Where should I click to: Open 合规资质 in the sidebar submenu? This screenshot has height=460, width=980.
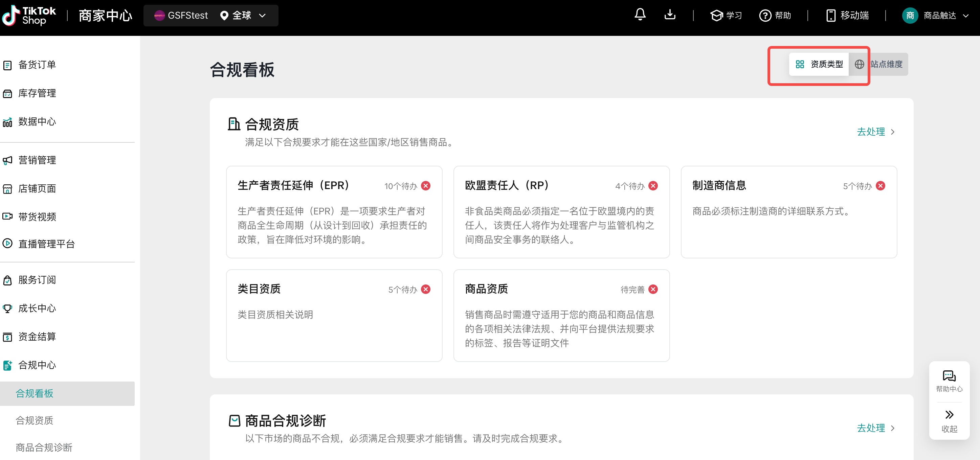point(34,420)
